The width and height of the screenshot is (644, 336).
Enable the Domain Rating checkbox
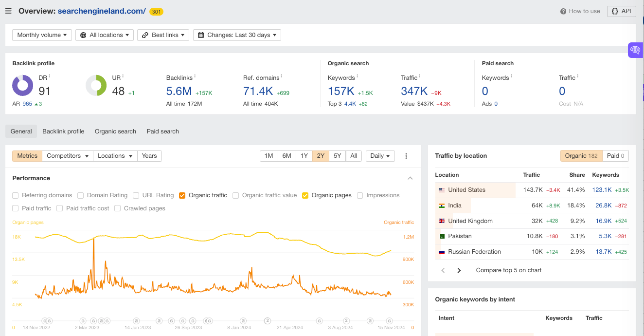pyautogui.click(x=81, y=195)
